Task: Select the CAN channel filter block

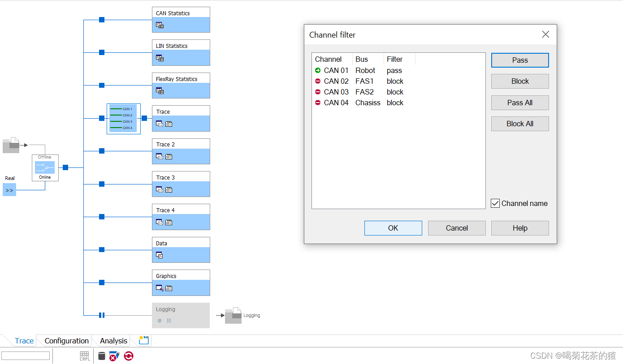Action: point(124,119)
